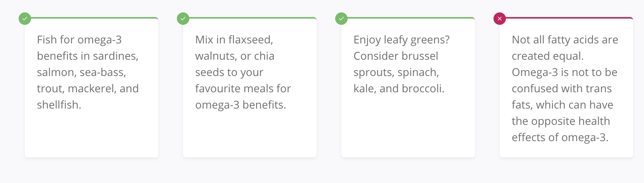Viewport: 644px width, 183px height.
Task: Click the words 'chia seeds' in the second card
Action: pos(235,64)
